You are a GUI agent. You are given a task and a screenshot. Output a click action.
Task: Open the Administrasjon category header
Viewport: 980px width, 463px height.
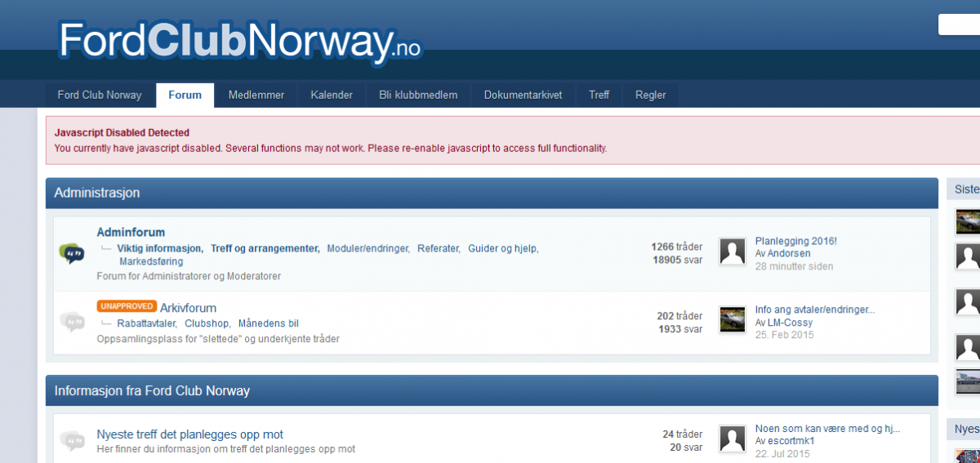coord(97,193)
